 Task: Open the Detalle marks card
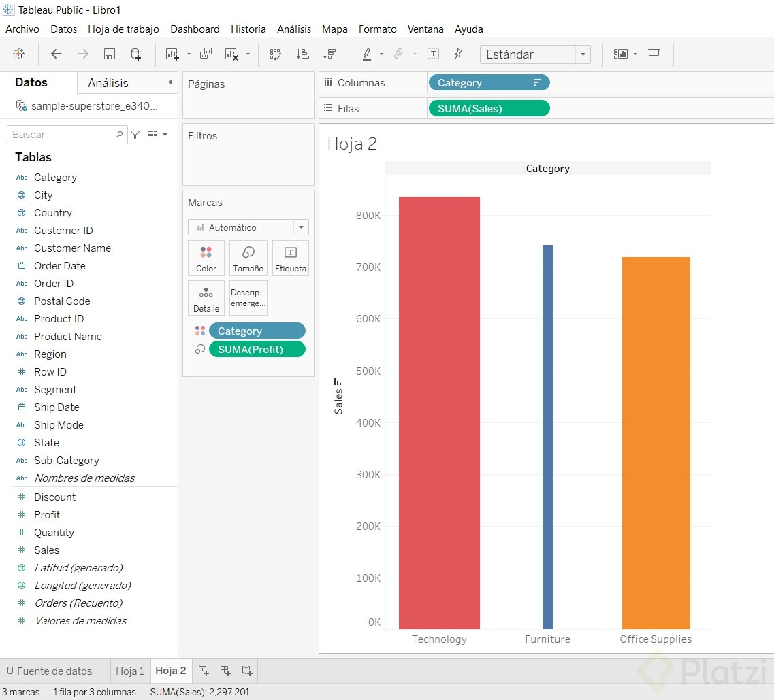(206, 298)
